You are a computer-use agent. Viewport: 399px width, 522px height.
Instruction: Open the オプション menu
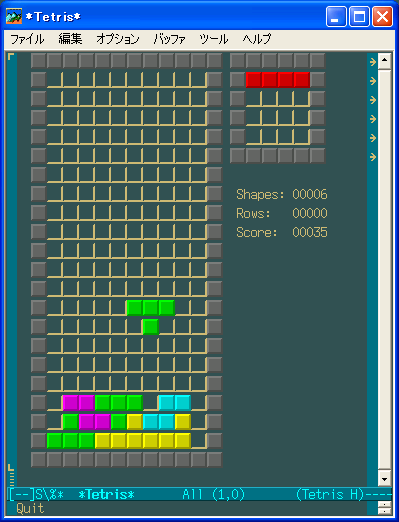point(118,39)
